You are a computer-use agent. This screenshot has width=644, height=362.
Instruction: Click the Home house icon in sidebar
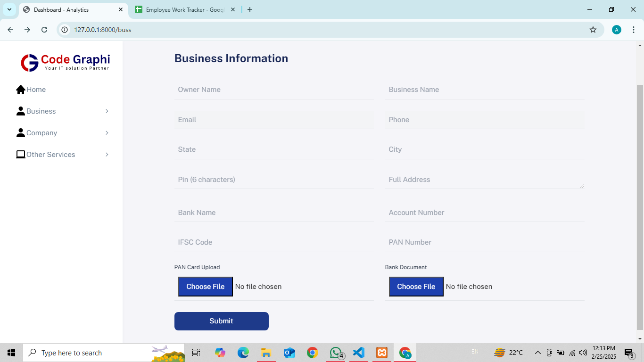[20, 90]
